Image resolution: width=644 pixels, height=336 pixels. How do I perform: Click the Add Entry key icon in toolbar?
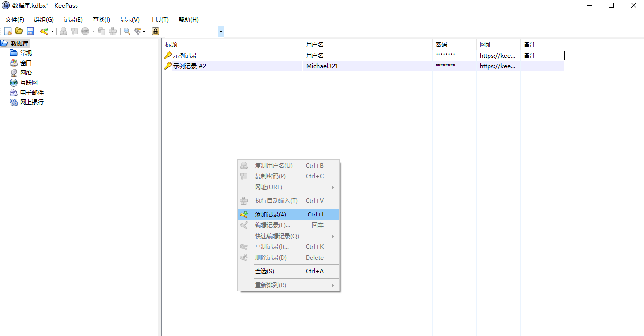[44, 31]
